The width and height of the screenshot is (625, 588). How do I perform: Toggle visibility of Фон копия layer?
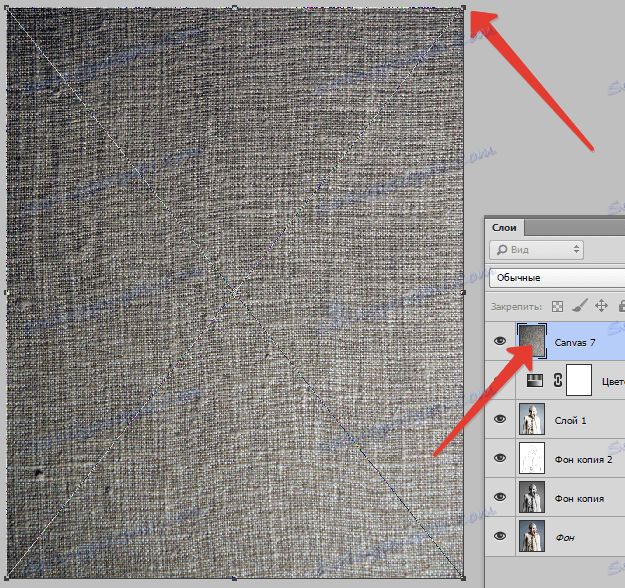[x=500, y=497]
